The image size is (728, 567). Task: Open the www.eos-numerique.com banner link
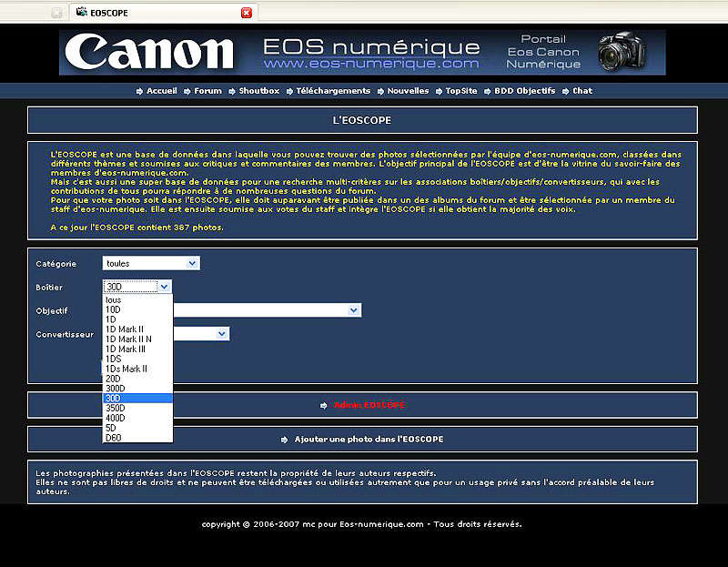371,63
